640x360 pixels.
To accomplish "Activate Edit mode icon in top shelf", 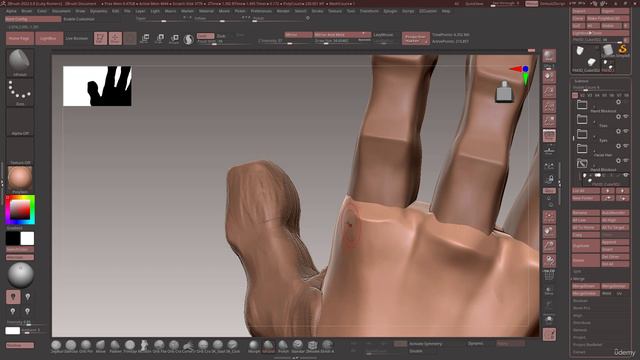I will pyautogui.click(x=100, y=38).
